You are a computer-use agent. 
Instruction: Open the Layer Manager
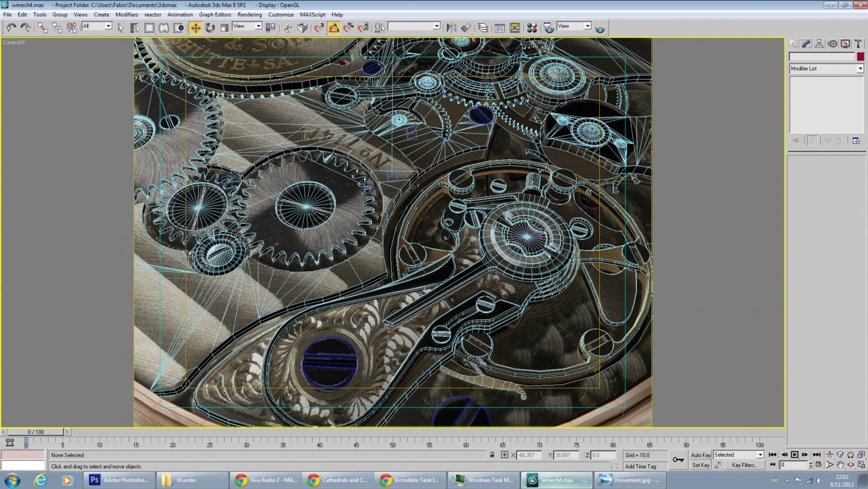pos(483,28)
